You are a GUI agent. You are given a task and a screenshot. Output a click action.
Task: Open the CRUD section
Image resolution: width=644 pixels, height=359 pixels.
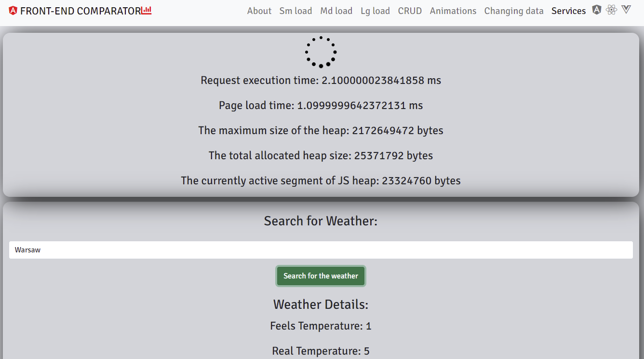410,11
